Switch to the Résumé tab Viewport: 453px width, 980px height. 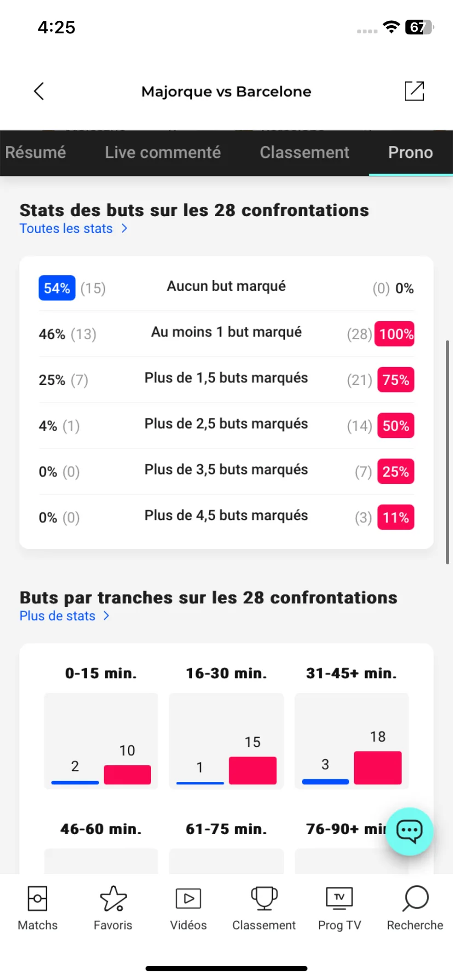(36, 152)
